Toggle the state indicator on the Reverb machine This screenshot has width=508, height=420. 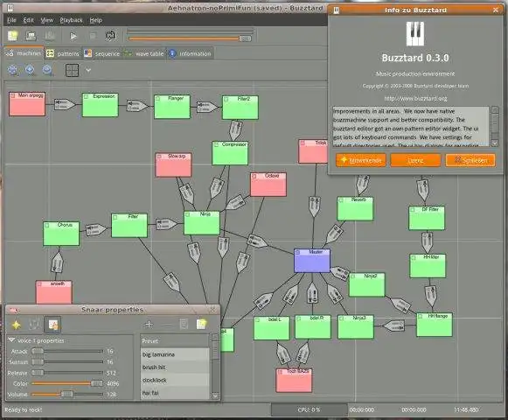point(341,200)
